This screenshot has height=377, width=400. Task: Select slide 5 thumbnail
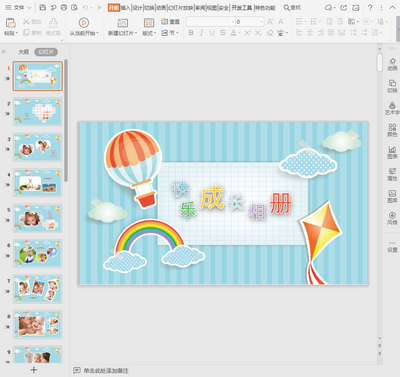(38, 218)
